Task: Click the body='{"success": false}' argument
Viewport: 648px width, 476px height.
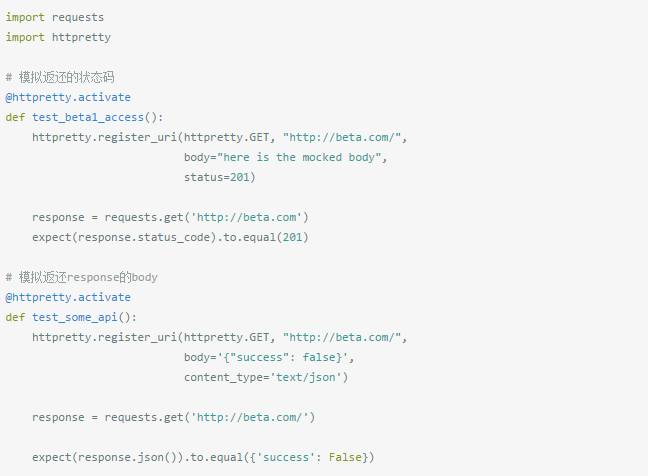Action: pyautogui.click(x=269, y=357)
